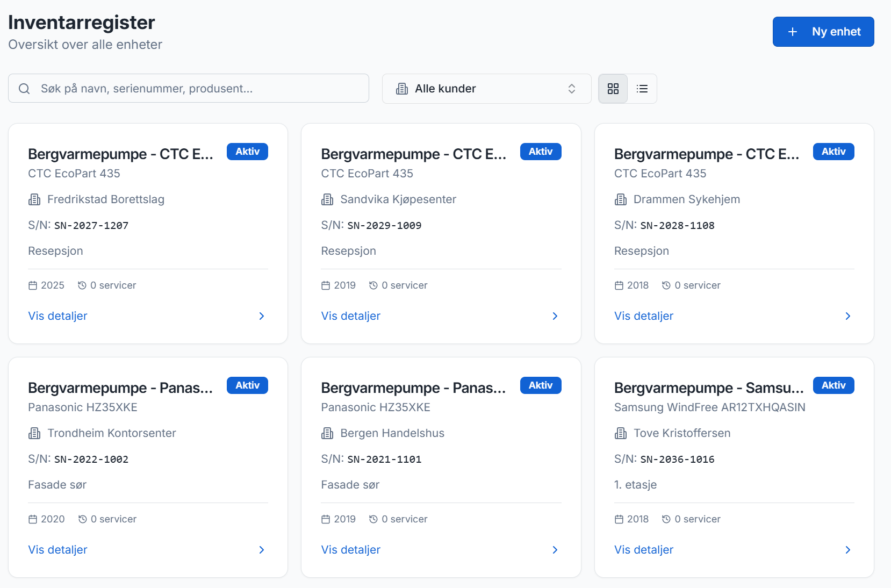Viewport: 891px width, 588px height.
Task: Click calendar icon next to 2025
Action: 33,285
